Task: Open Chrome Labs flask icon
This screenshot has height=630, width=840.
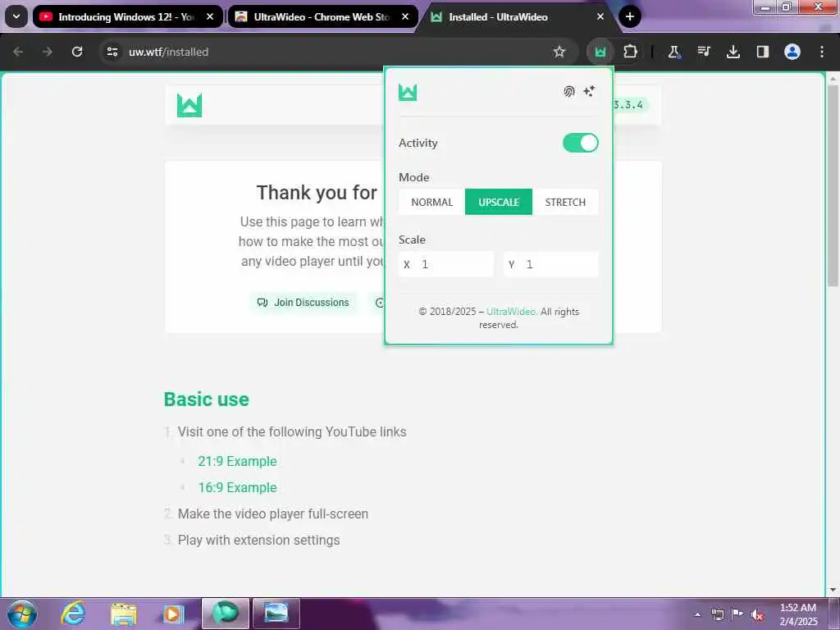Action: click(x=673, y=52)
